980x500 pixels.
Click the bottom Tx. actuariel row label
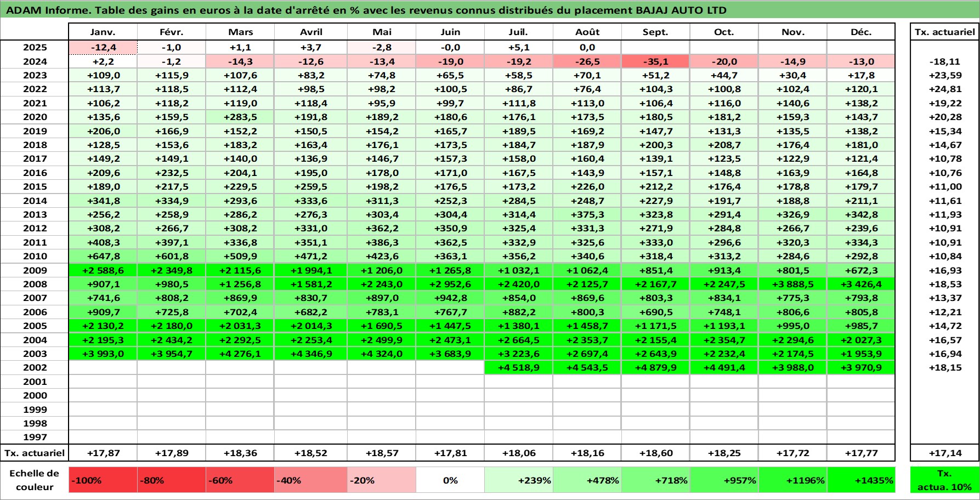[x=35, y=453]
